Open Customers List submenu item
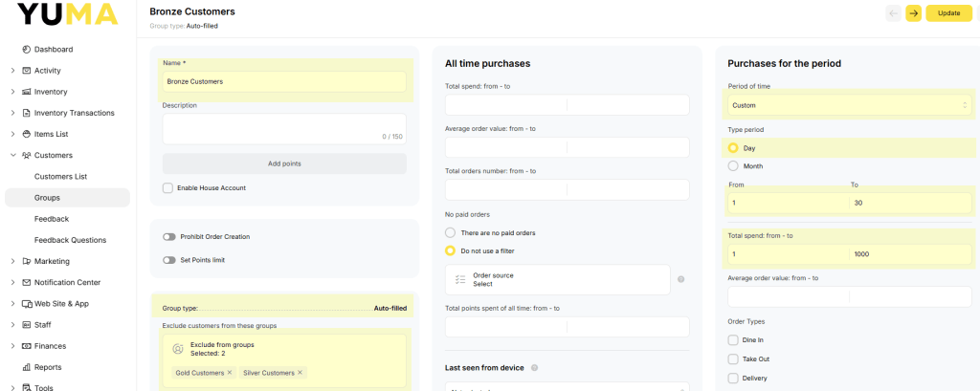Image resolution: width=980 pixels, height=391 pixels. coord(60,177)
